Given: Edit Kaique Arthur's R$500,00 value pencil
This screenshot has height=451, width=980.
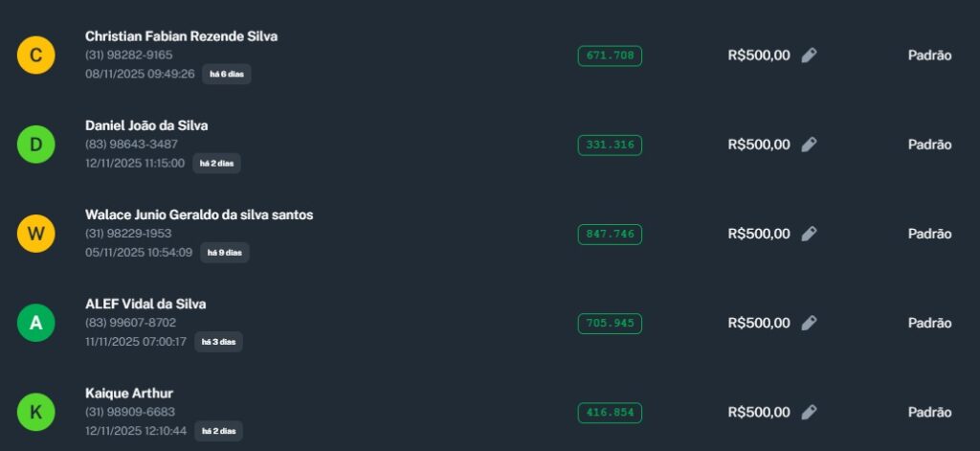Looking at the screenshot, I should click(x=809, y=412).
